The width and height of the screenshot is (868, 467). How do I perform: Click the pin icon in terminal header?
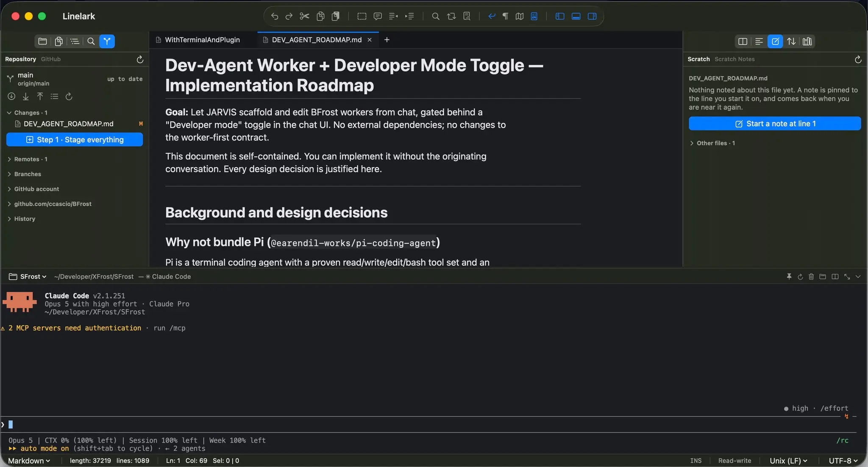coord(789,276)
